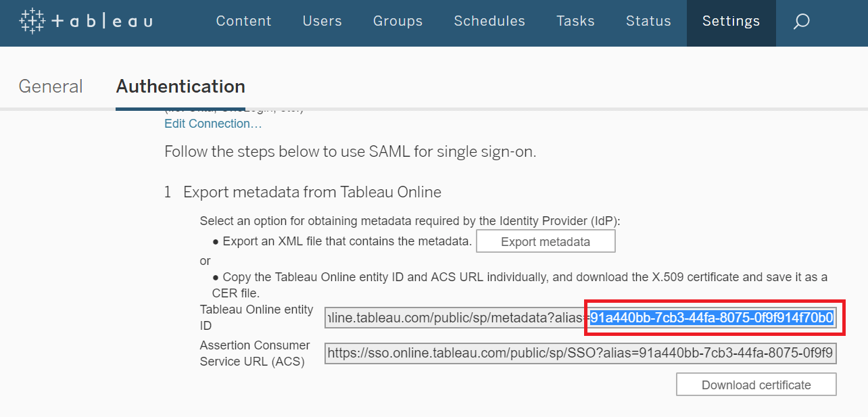Click the Download certificate button
The width and height of the screenshot is (868, 417).
point(756,385)
